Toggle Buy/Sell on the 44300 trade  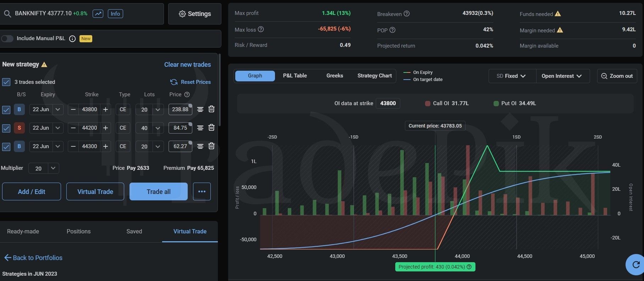click(19, 146)
